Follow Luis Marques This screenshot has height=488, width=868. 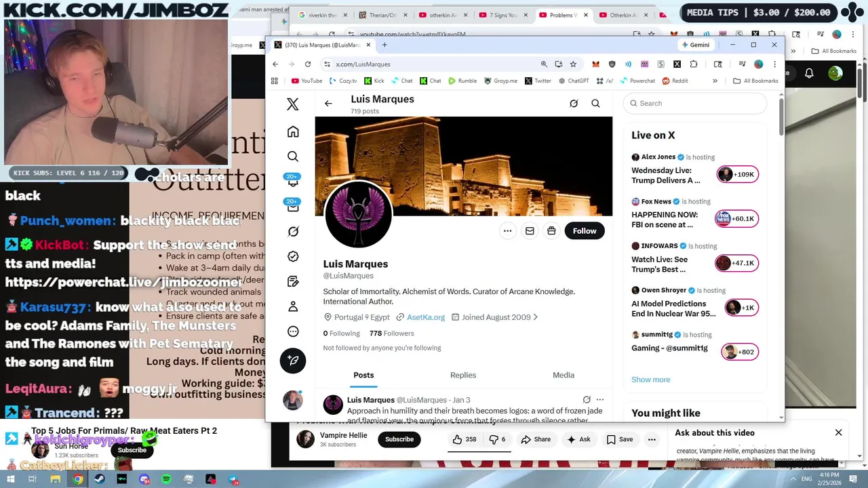point(585,231)
